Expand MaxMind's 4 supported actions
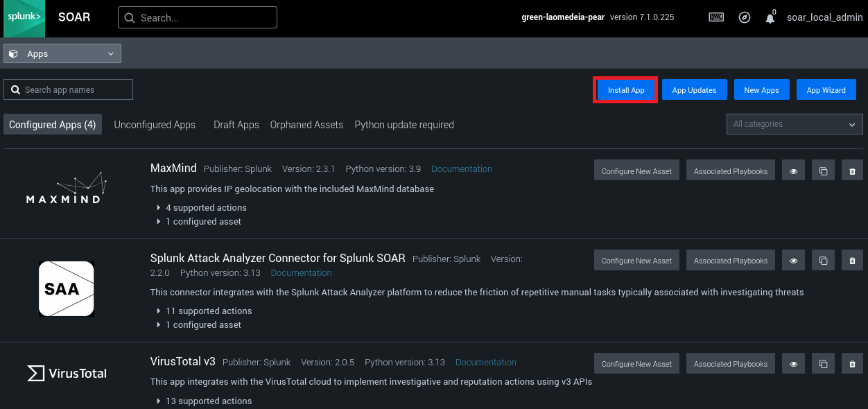Screen dimensions: 868x409 (x=205, y=207)
